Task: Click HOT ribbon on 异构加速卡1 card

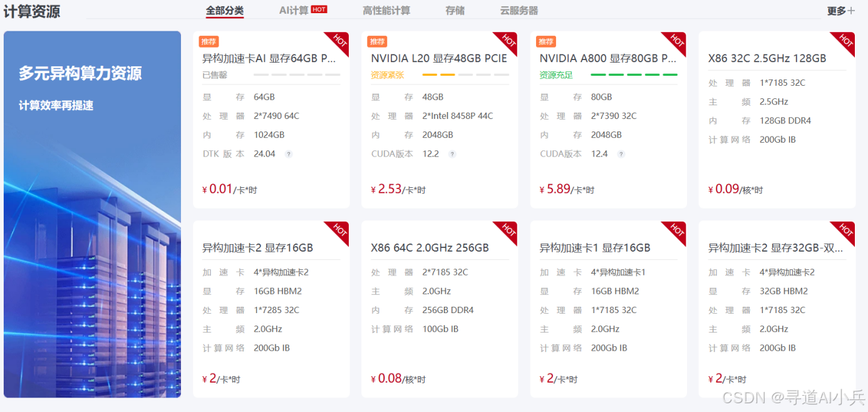Action: [677, 230]
